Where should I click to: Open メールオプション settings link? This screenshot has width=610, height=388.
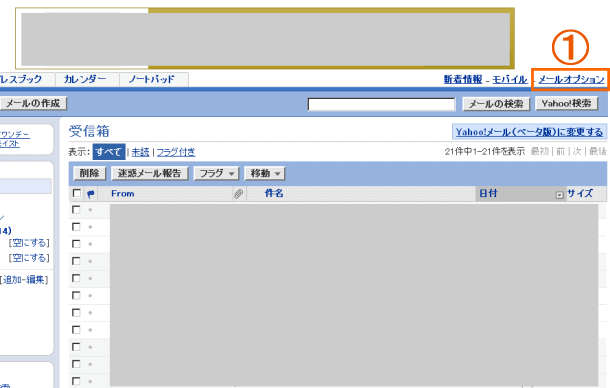tap(571, 79)
